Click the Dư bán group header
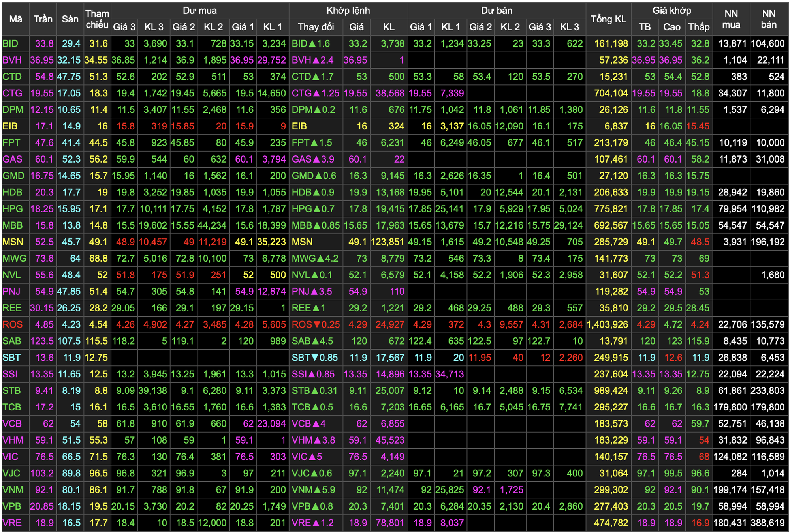 (497, 11)
